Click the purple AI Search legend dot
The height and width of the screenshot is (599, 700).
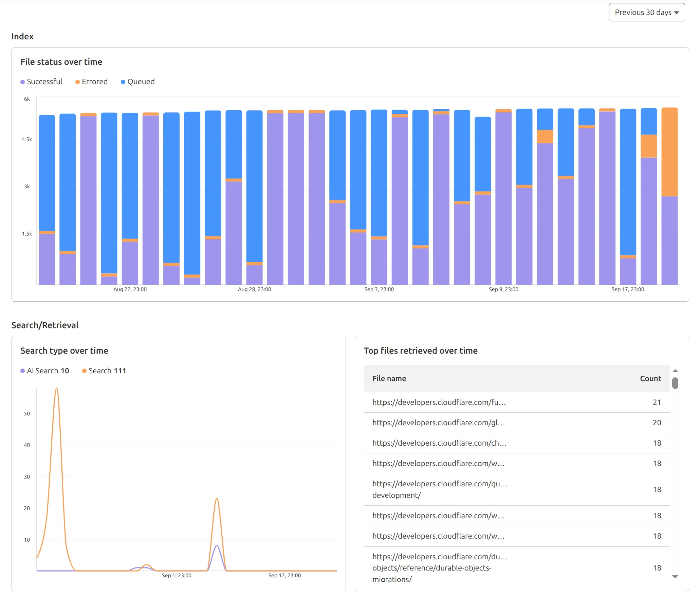click(x=22, y=371)
